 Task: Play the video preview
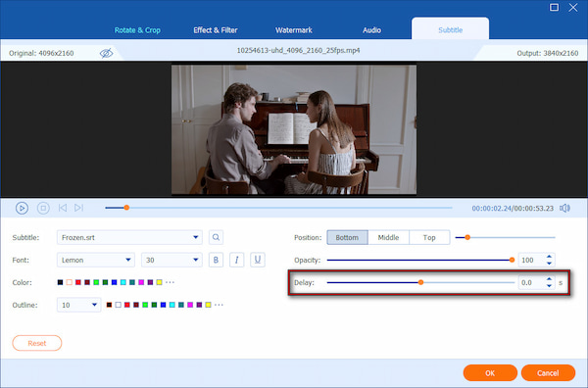[x=22, y=208]
